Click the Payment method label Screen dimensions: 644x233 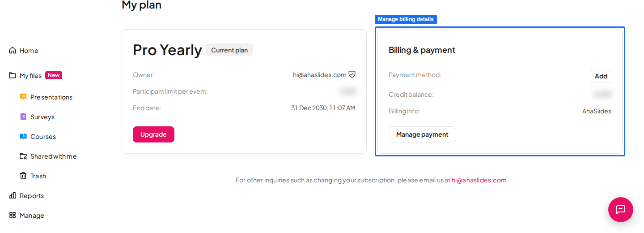415,75
